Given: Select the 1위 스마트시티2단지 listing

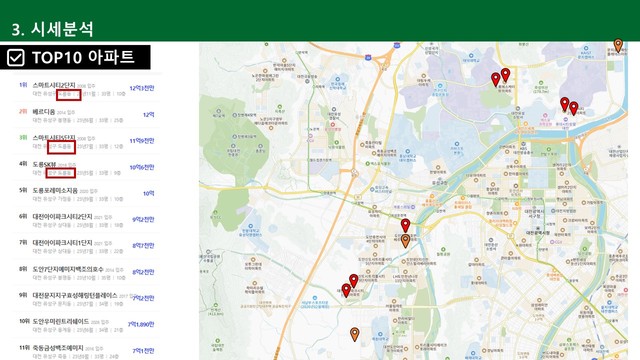Looking at the screenshot, I should click(87, 89).
